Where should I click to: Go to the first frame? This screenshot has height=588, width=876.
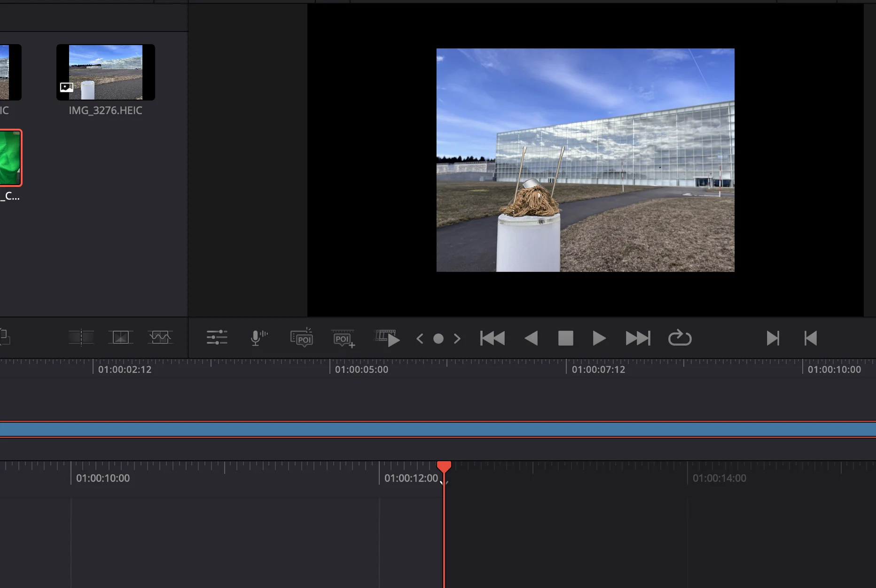tap(493, 338)
